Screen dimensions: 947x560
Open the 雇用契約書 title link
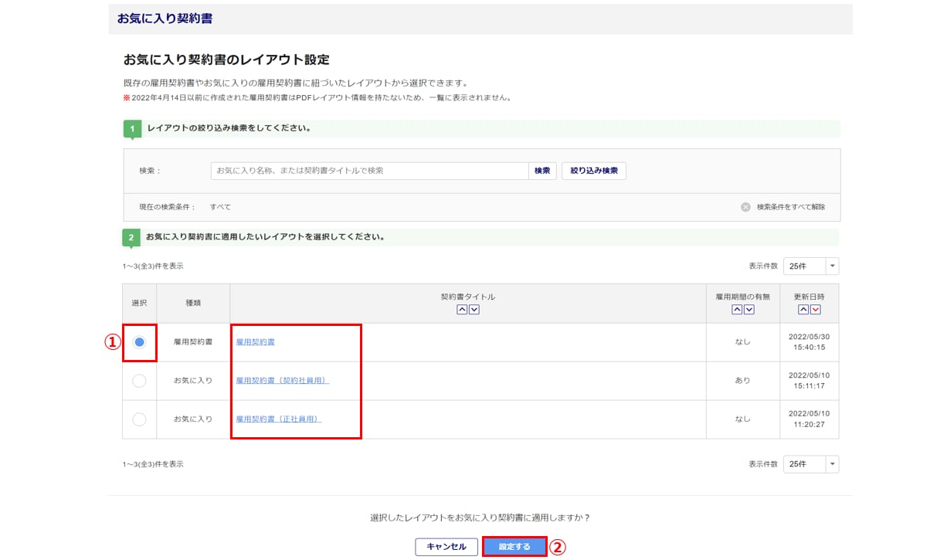[255, 341]
